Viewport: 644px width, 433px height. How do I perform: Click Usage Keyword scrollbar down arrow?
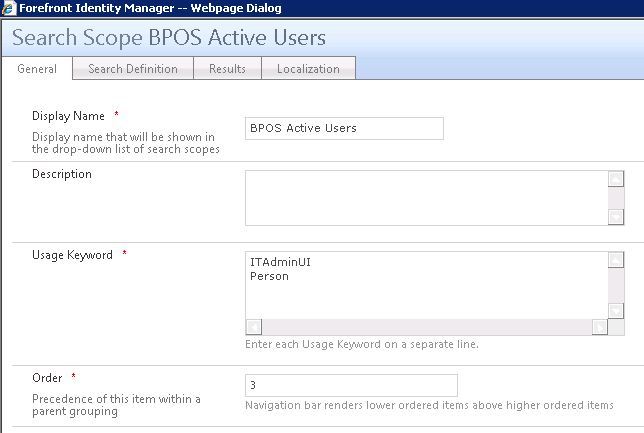pyautogui.click(x=616, y=311)
